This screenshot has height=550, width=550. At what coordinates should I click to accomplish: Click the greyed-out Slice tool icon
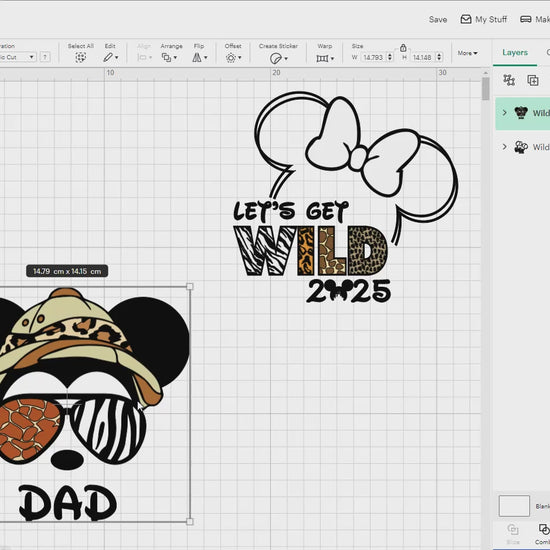point(513,529)
